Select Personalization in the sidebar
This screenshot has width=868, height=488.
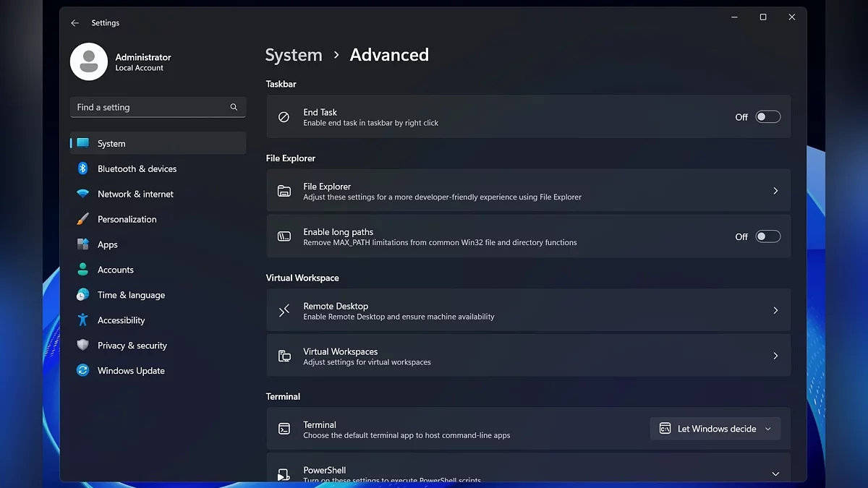tap(127, 219)
